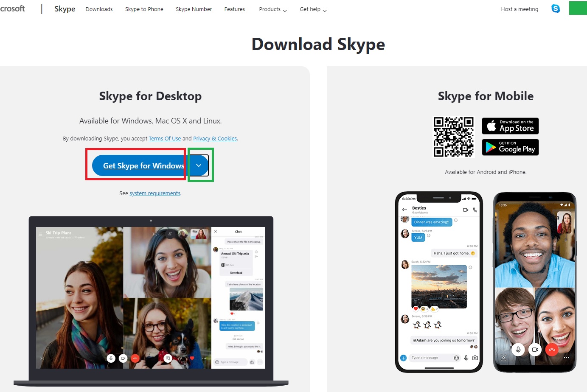587x392 pixels.
Task: Click the green button in the header
Action: tap(578, 8)
